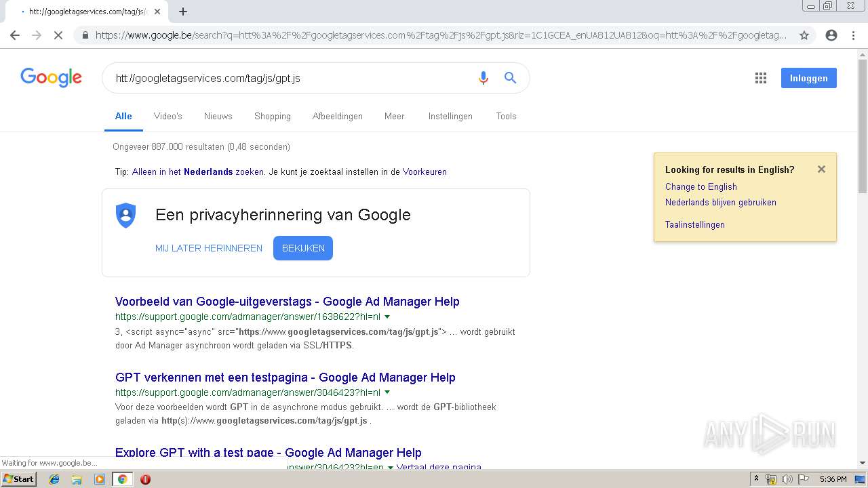
Task: Switch to the Nieuws results tab
Action: coord(218,116)
